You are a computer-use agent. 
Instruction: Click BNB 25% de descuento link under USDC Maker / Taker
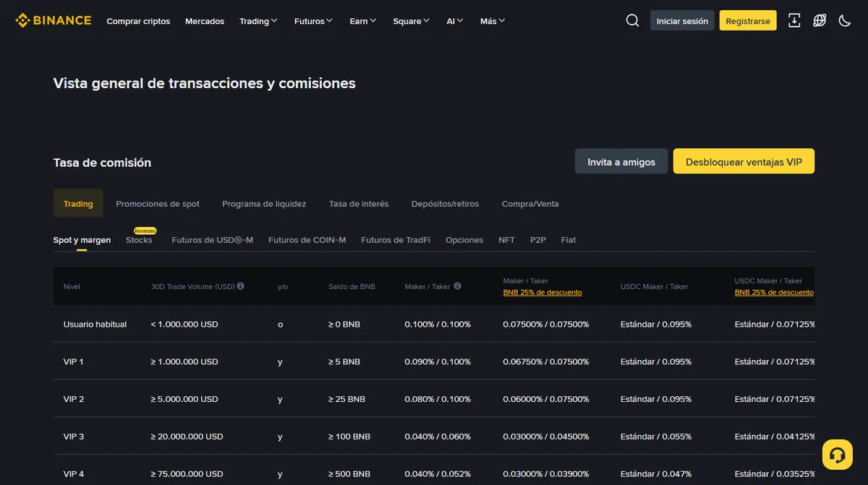[774, 293]
